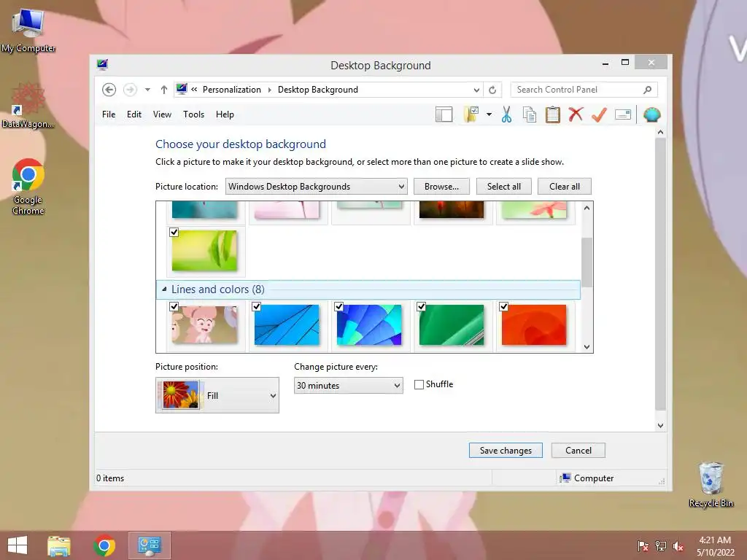Click the folder options toolbar icon
This screenshot has height=560, width=747.
click(x=471, y=114)
